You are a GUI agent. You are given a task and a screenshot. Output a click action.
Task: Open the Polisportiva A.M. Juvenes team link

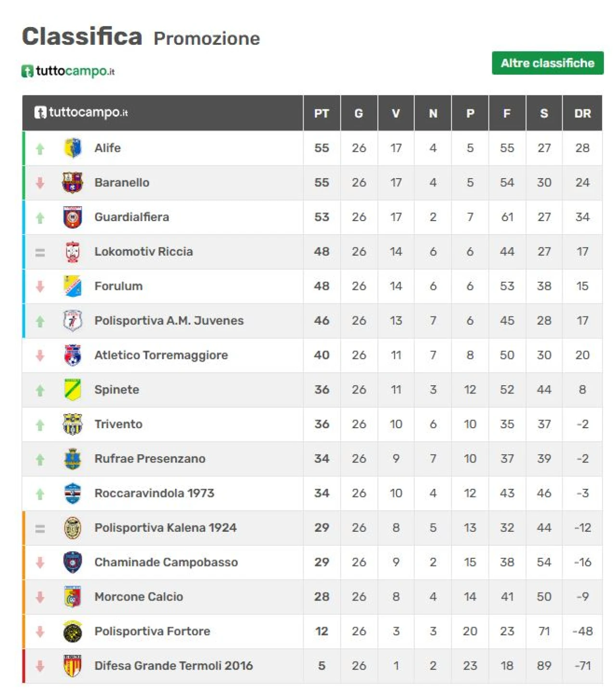[x=169, y=321]
